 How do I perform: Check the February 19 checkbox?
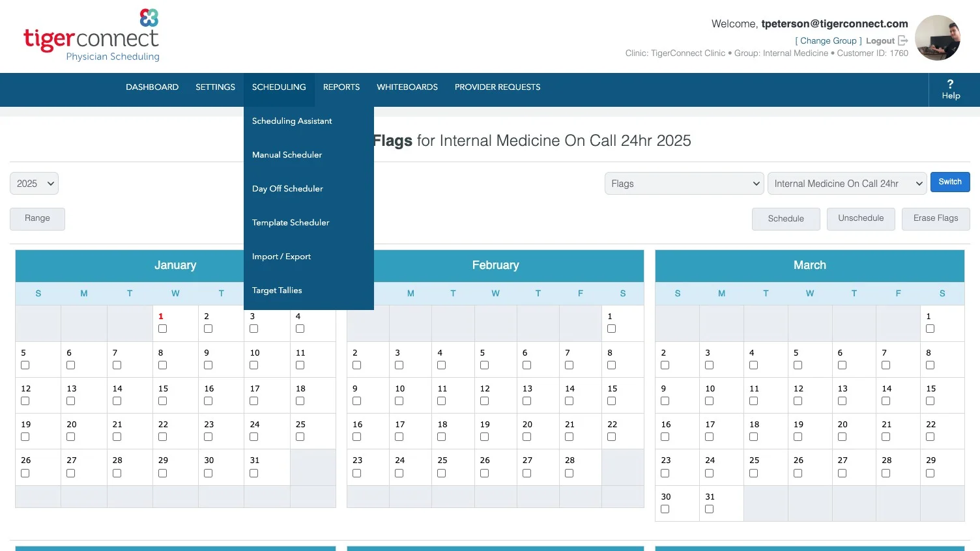[x=484, y=437]
